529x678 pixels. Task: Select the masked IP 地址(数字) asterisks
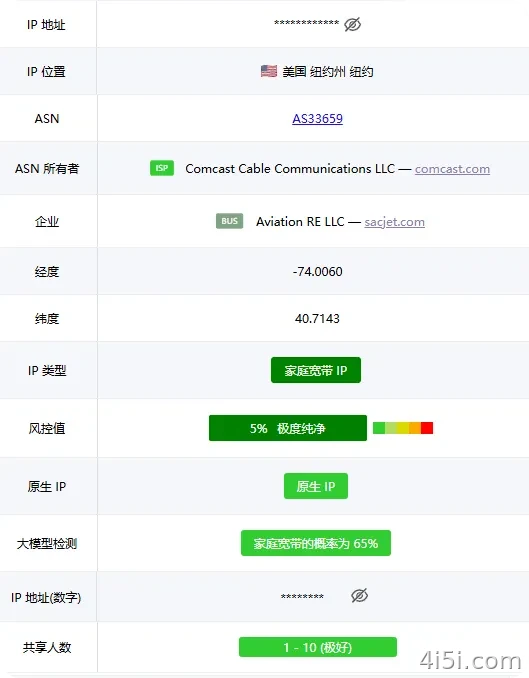pyautogui.click(x=302, y=597)
